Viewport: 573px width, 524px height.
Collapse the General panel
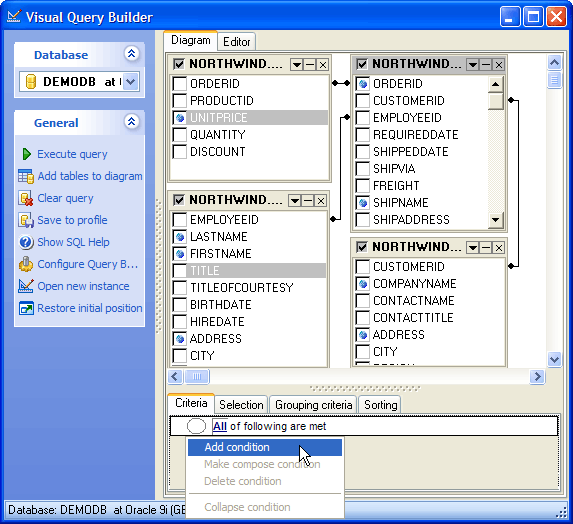(132, 121)
